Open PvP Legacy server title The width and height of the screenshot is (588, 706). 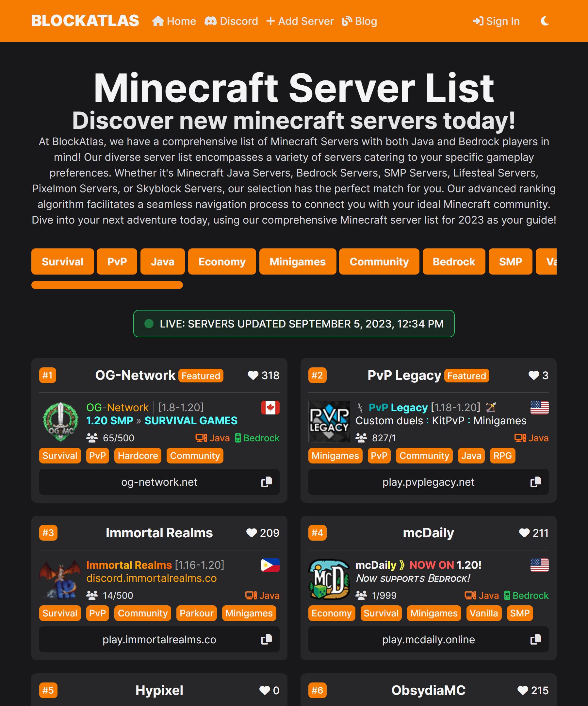tap(404, 375)
